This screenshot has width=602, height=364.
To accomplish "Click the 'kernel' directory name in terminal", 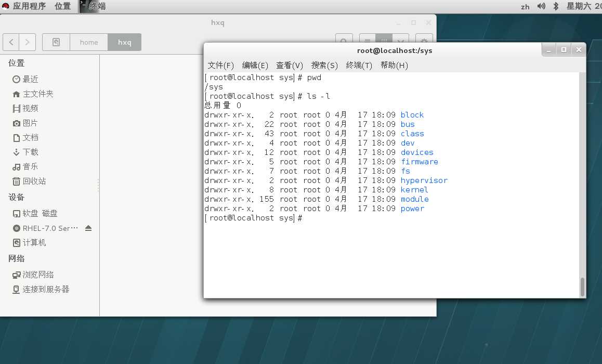I will click(414, 190).
